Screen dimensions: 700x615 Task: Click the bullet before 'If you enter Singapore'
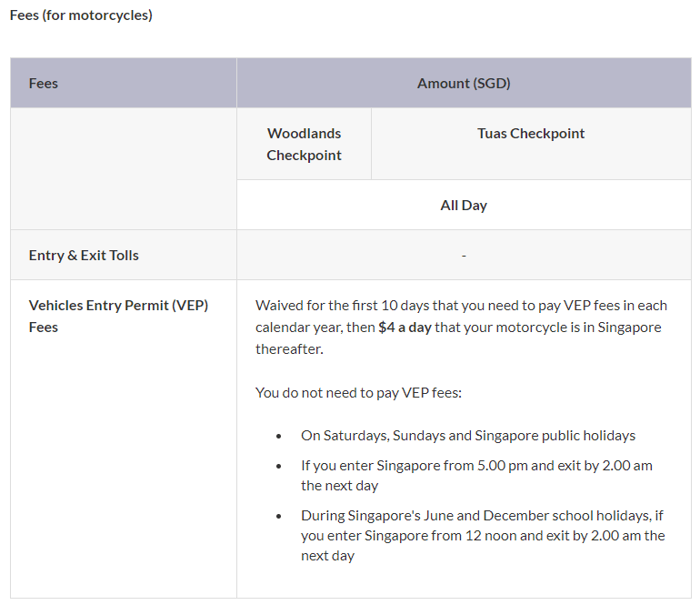click(x=279, y=466)
